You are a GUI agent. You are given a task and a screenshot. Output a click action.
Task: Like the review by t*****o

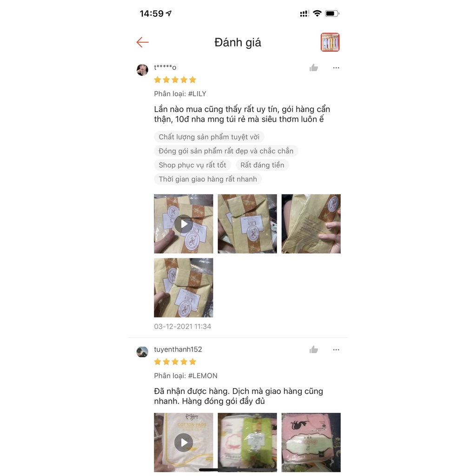[x=314, y=68]
